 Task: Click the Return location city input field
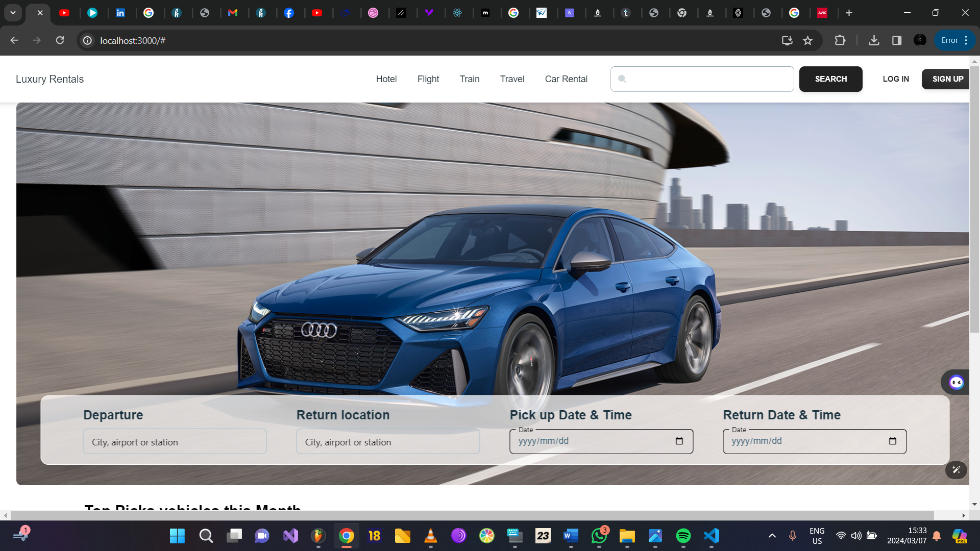pyautogui.click(x=388, y=442)
